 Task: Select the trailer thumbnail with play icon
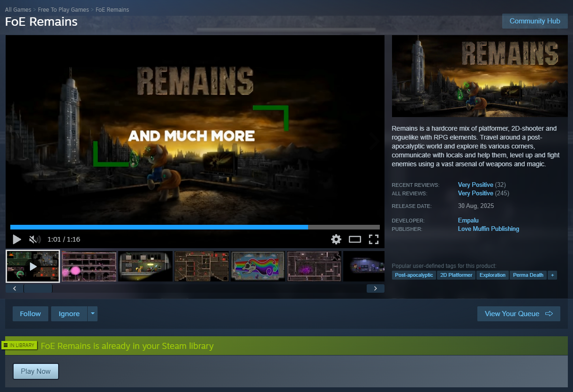[x=33, y=266]
